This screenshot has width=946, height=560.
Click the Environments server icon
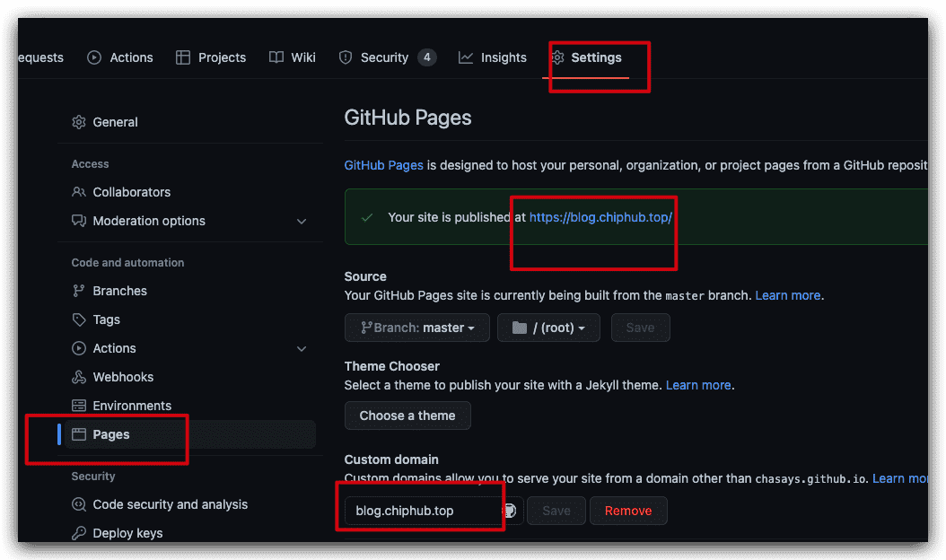(x=79, y=406)
